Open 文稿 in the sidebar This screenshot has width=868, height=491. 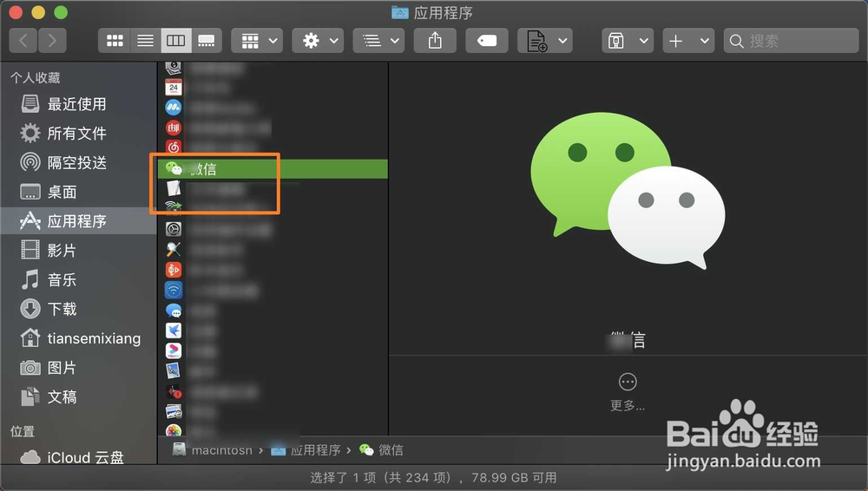tap(77, 397)
